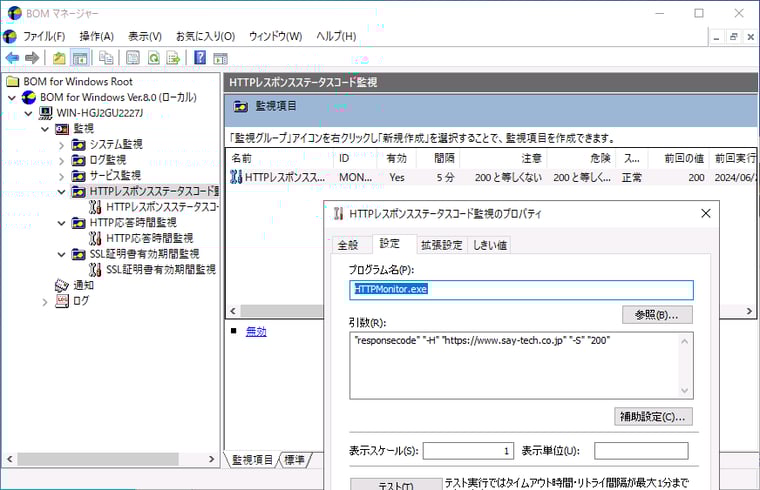Click the 監視項目 header icon
The height and width of the screenshot is (490, 760).
click(x=240, y=106)
